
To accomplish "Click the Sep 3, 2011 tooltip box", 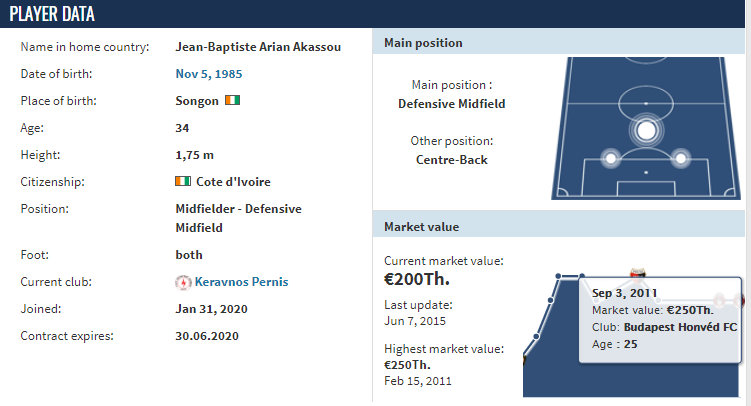I will click(660, 320).
